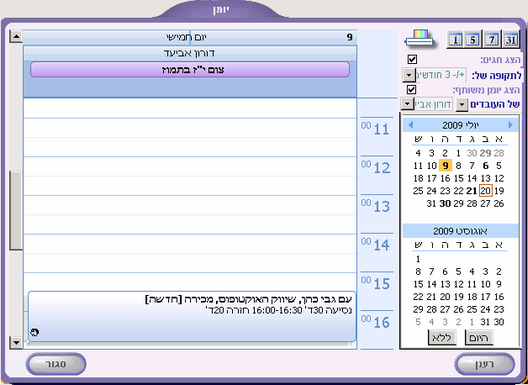
Task: Select July 6 in mini calendar
Action: pos(485,166)
